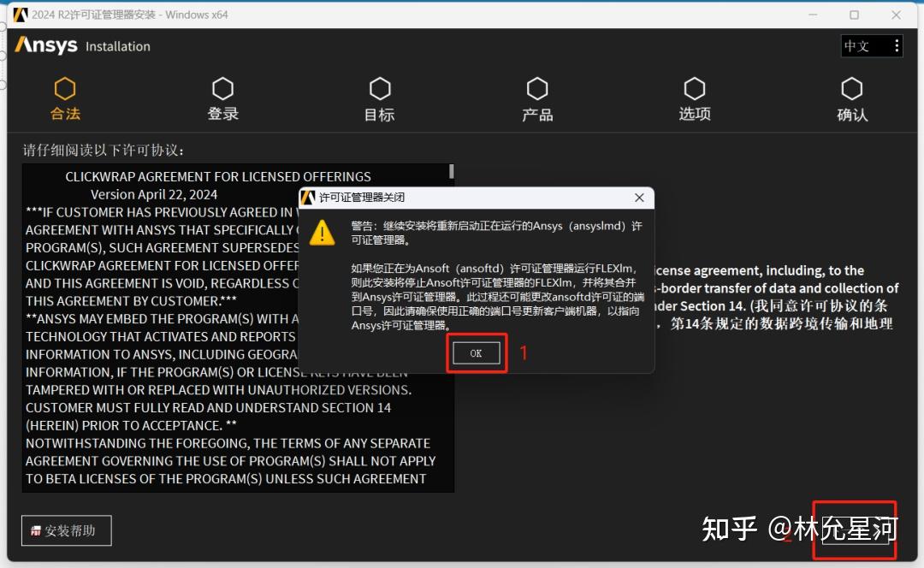
Task: Close the 许可证管理器关闭 dialog
Action: coord(638,198)
